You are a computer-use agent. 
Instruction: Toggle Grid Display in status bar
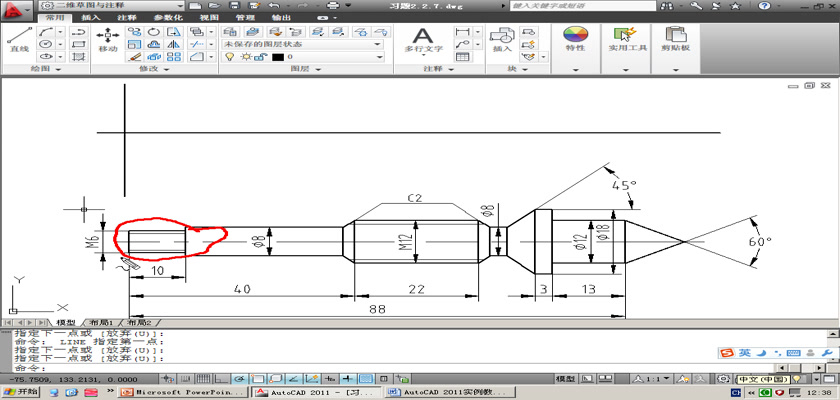(x=204, y=379)
